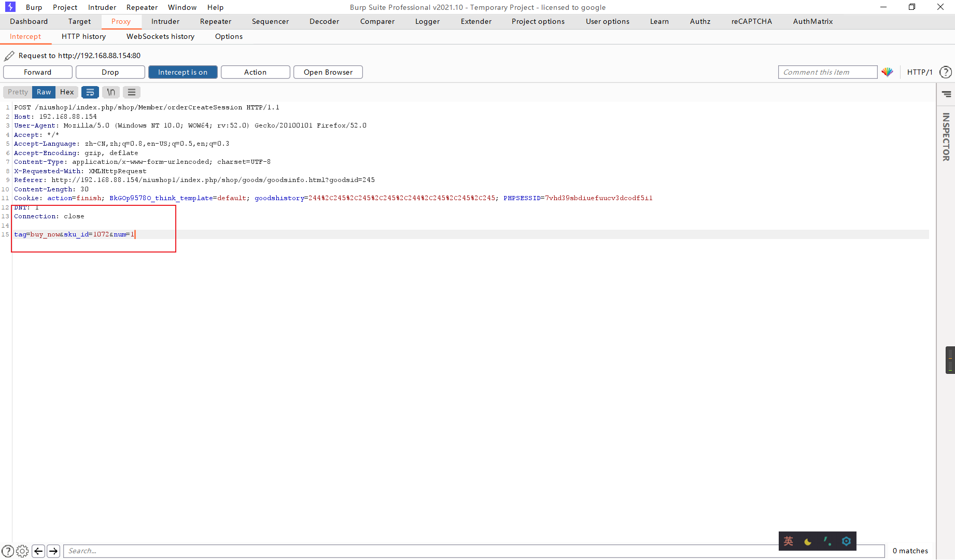The image size is (955, 560).
Task: Click the vertical INSPECTOR label
Action: (946, 137)
